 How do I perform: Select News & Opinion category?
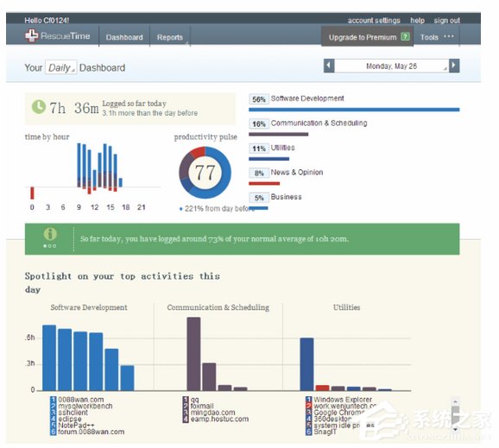point(297,172)
